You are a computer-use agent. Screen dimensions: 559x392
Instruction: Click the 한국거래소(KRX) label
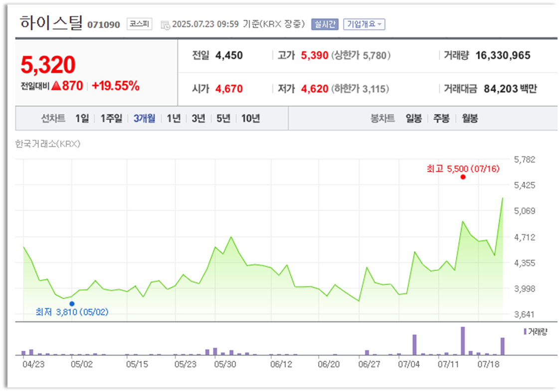[48, 144]
